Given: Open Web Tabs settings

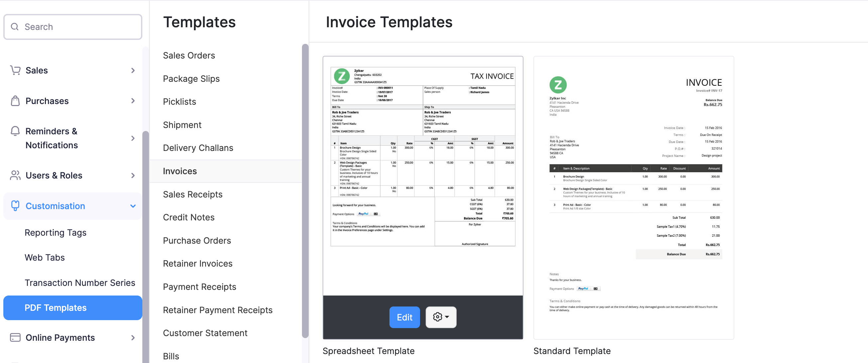Looking at the screenshot, I should point(44,257).
